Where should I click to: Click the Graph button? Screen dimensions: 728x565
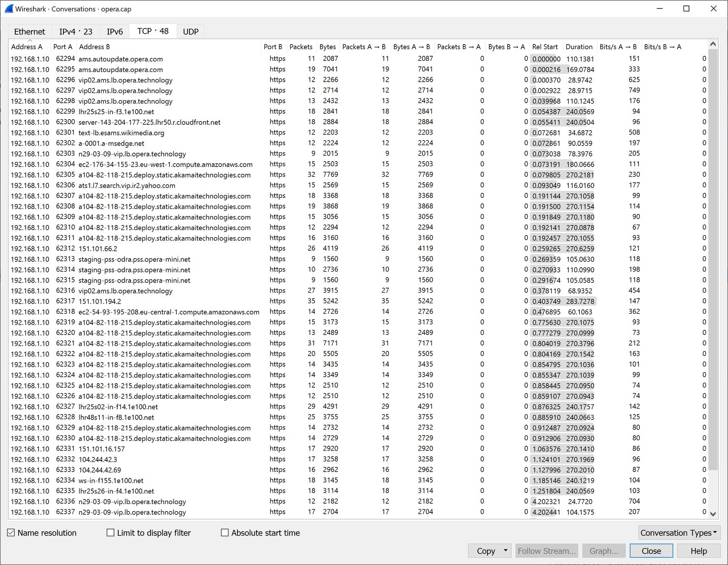604,551
